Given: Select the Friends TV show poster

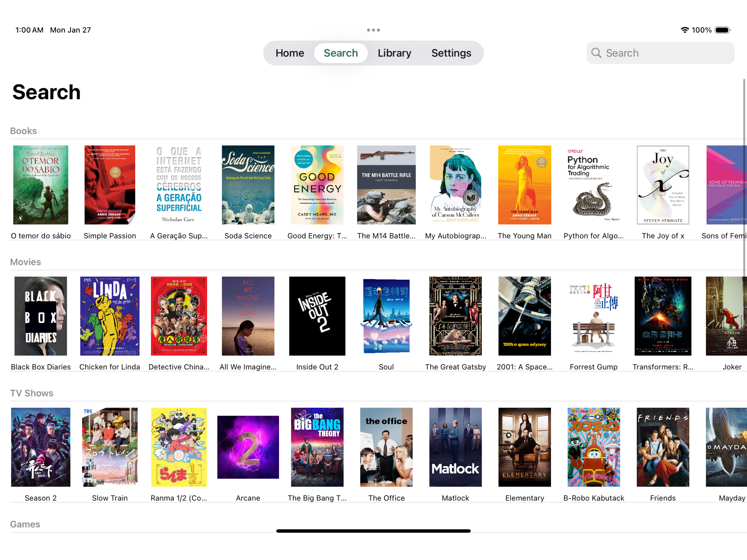Looking at the screenshot, I should coord(663,447).
